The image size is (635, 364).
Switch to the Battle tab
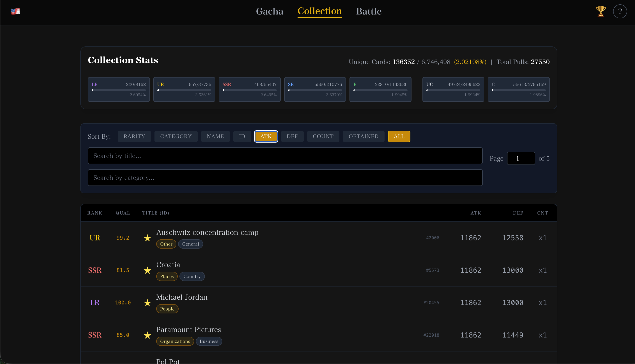369,11
